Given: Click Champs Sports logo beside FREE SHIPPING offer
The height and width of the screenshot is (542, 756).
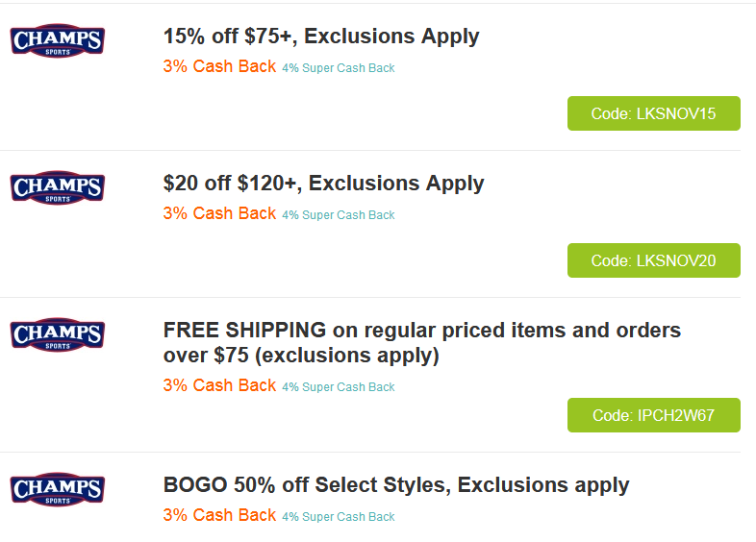Looking at the screenshot, I should click(57, 335).
